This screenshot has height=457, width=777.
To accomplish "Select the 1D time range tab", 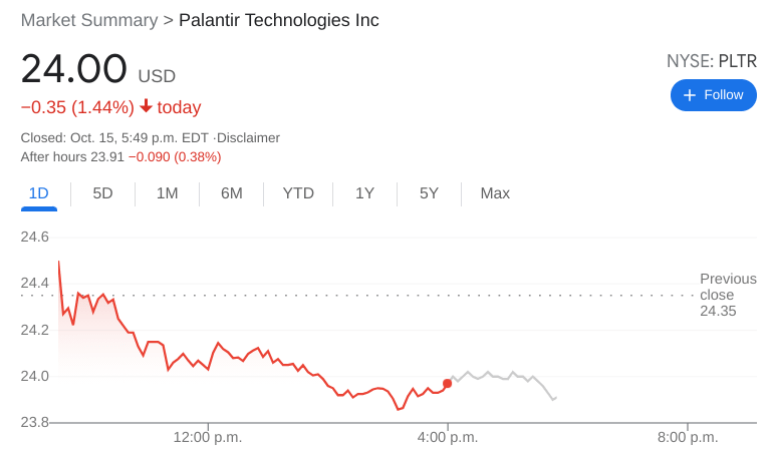I will click(39, 193).
